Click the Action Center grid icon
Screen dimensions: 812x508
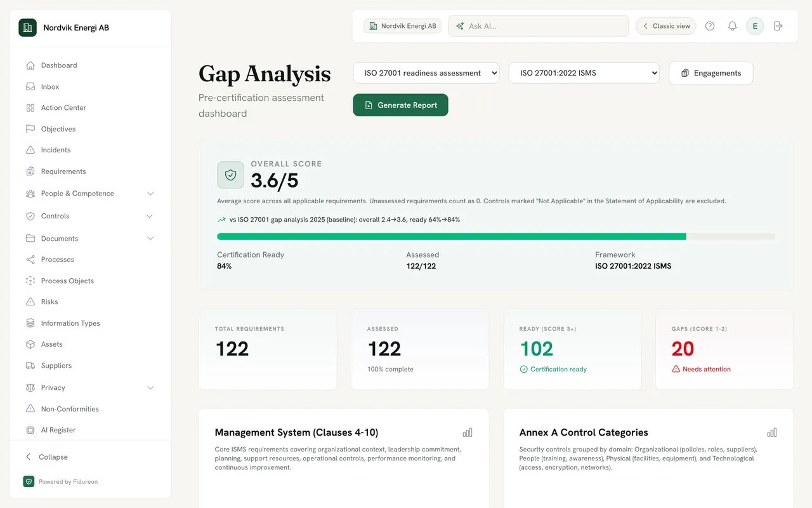(30, 108)
